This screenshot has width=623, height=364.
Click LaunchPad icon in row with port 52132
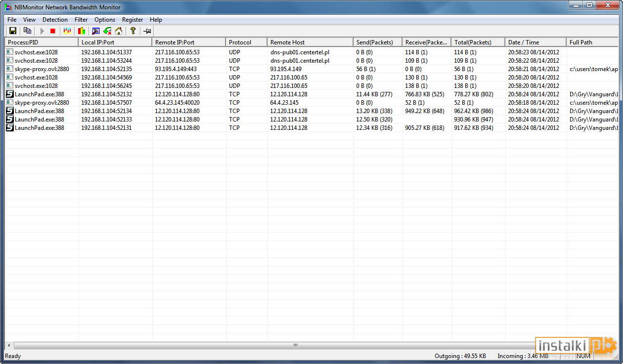coord(10,94)
